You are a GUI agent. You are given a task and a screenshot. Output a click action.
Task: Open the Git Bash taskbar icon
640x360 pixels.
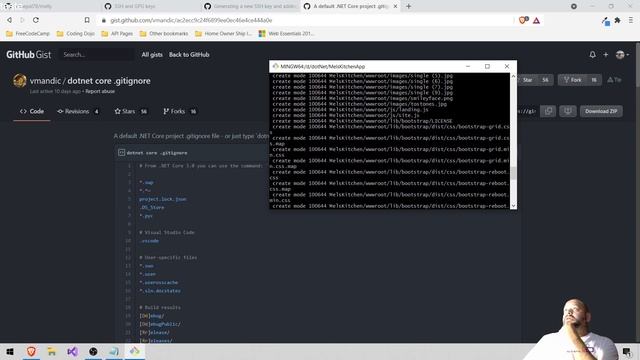pos(135,351)
